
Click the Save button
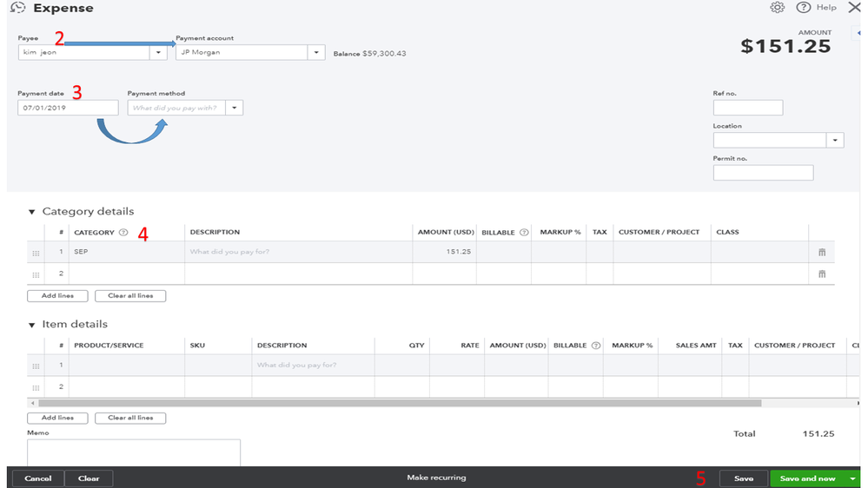[x=744, y=478]
